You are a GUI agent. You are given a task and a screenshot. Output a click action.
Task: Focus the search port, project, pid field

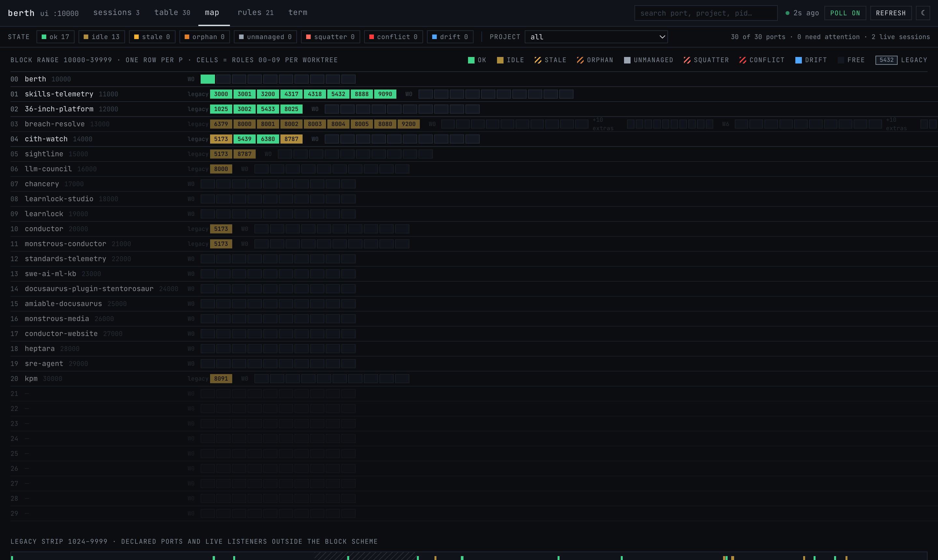click(x=705, y=13)
